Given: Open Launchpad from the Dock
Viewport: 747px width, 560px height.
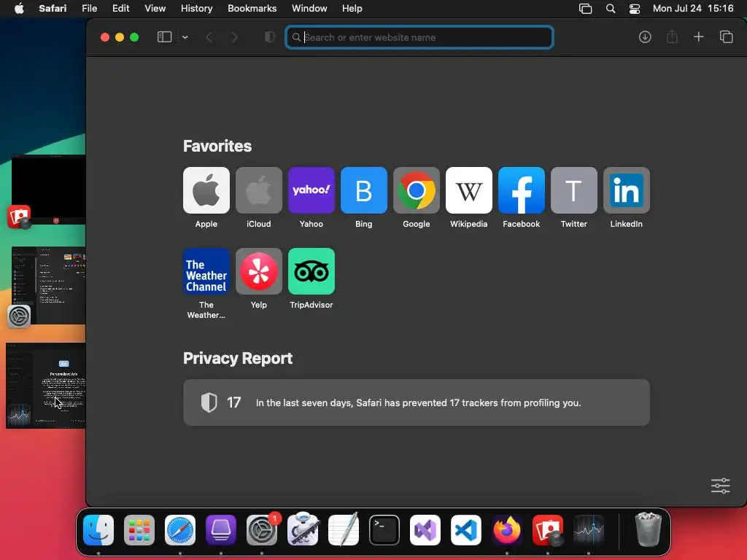Looking at the screenshot, I should point(139,530).
